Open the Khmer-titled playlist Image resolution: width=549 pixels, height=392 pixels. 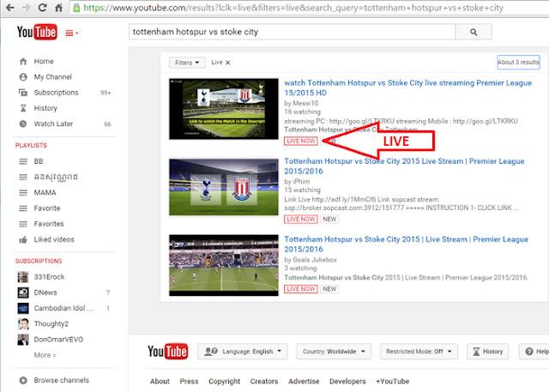pyautogui.click(x=56, y=177)
